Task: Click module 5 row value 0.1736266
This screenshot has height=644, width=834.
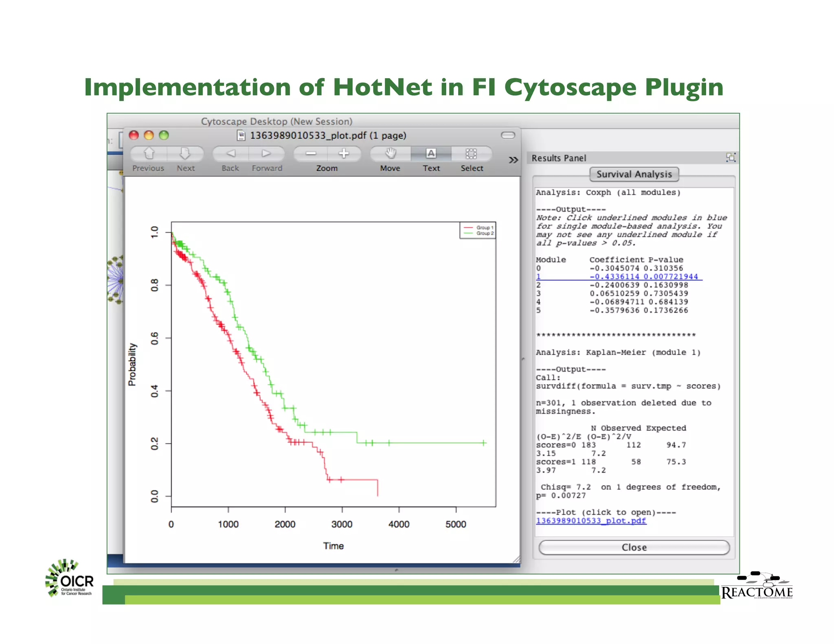Action: 666,310
